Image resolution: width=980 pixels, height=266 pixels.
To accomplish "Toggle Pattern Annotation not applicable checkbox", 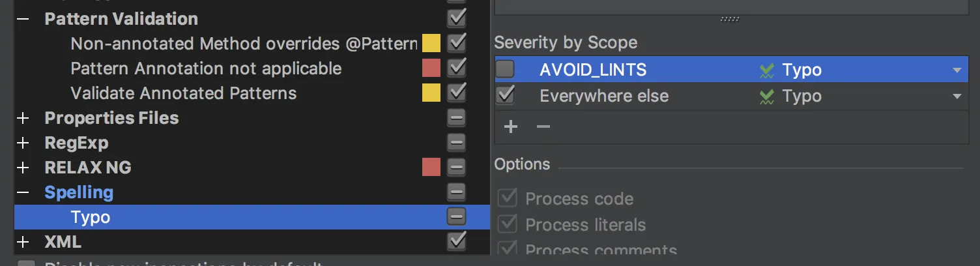I will point(457,68).
